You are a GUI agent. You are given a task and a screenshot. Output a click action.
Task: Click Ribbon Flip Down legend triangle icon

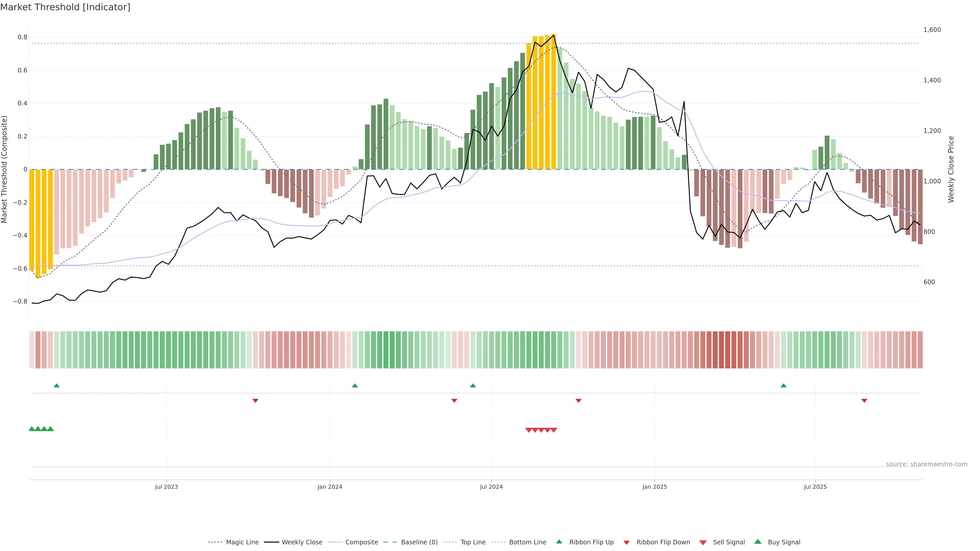627,543
